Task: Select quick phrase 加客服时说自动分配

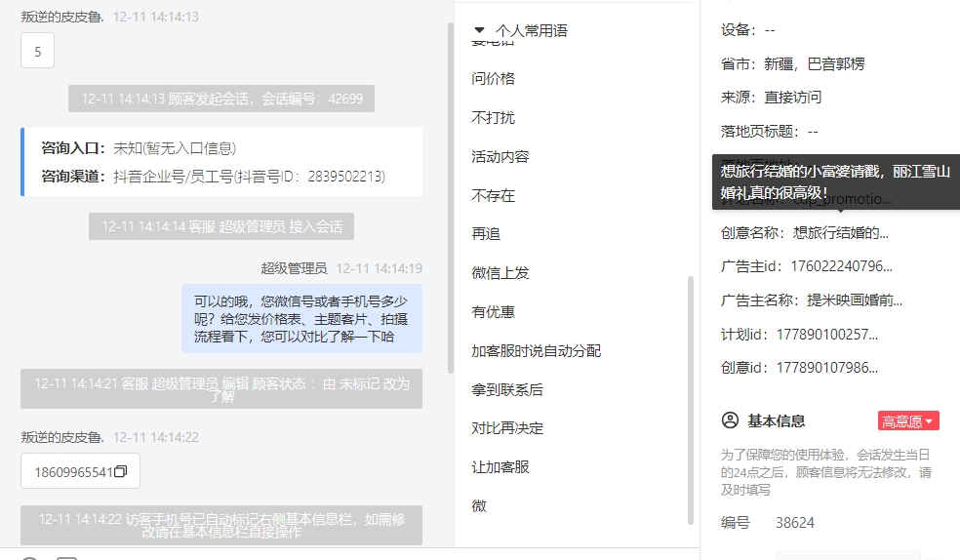Action: point(537,350)
